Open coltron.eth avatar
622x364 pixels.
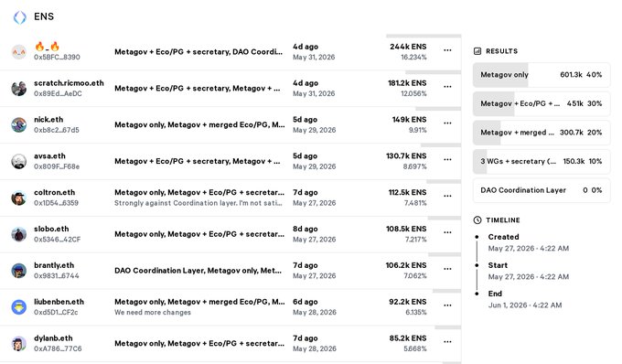point(18,198)
